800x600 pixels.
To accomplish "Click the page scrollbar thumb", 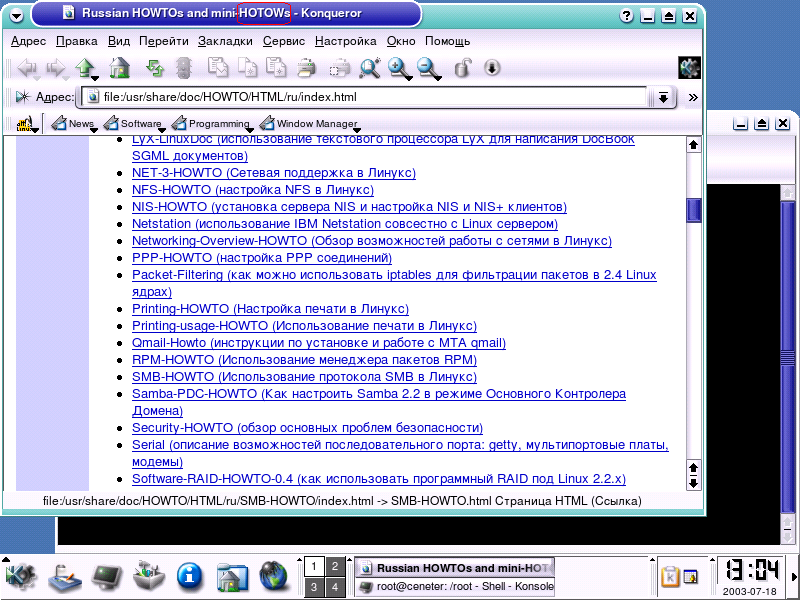I will click(x=693, y=210).
